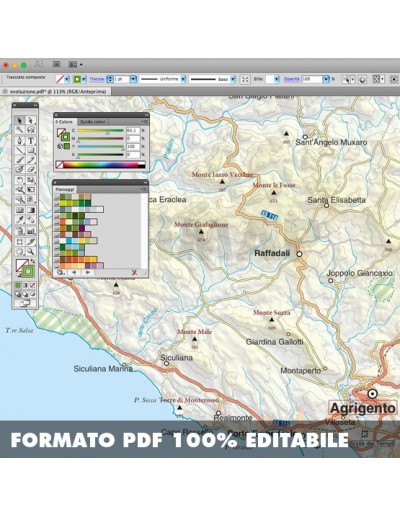Click the Swap Fill and Stroke arrow

[33, 262]
